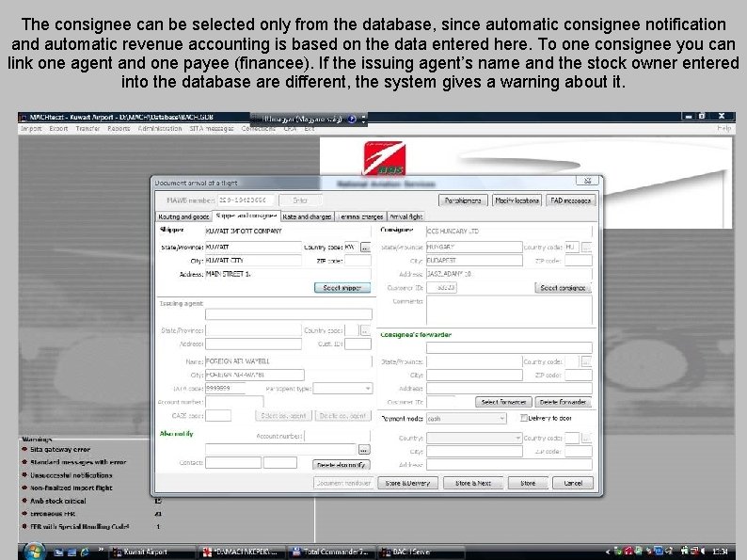Switch to Arrival flight tab
This screenshot has width=747, height=560.
pyautogui.click(x=405, y=216)
